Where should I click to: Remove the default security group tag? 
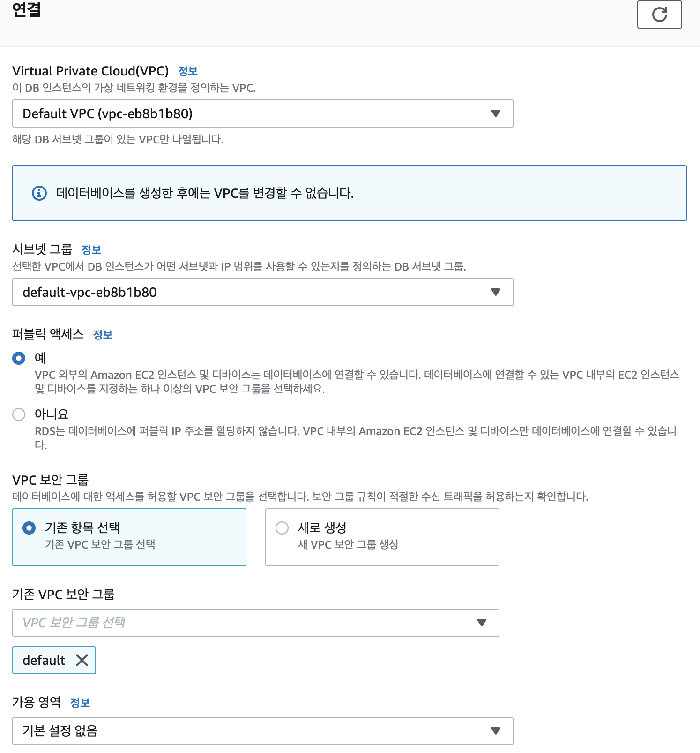tap(82, 660)
